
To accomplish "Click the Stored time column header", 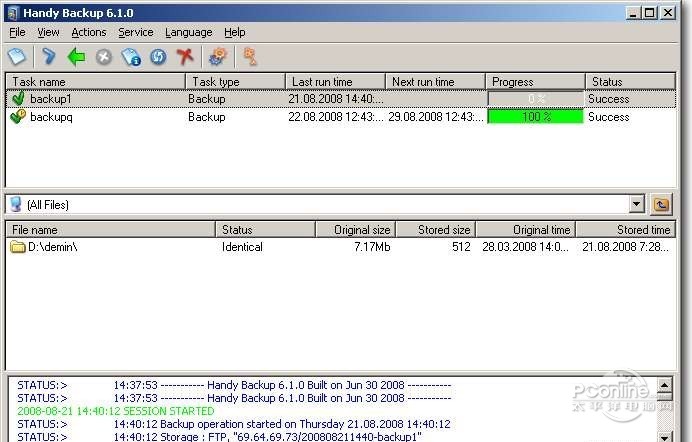I will coord(626,229).
